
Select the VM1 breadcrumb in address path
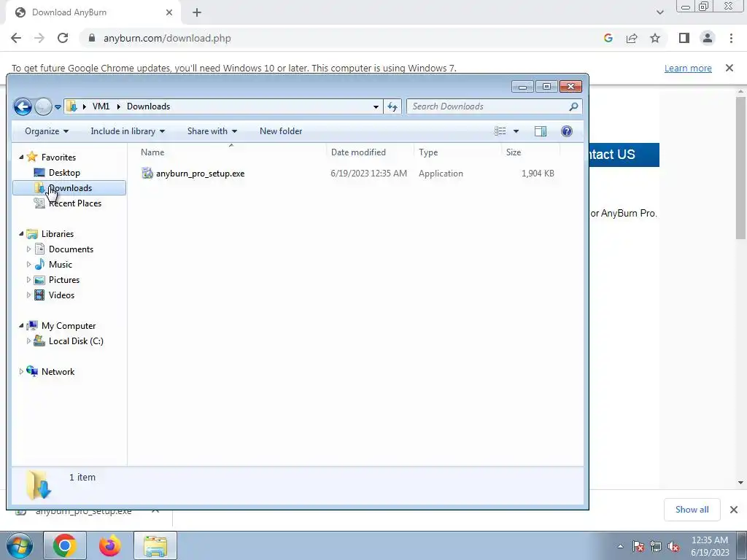101,106
